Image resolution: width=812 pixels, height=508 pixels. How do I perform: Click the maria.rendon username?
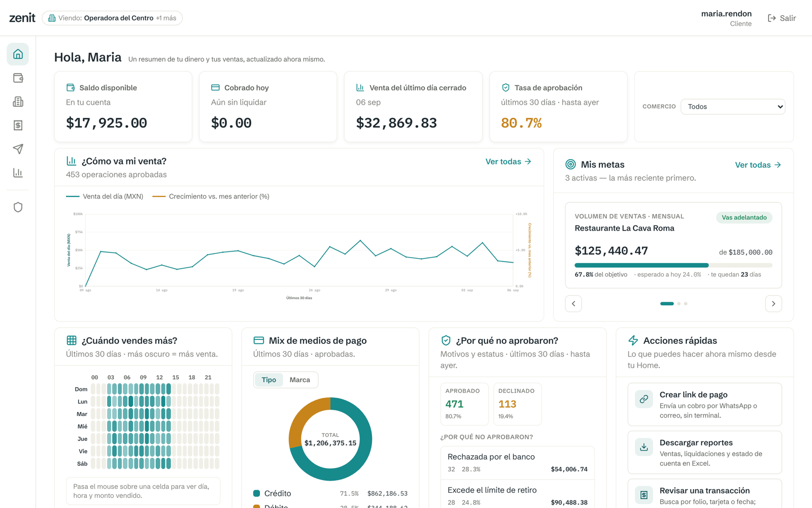(x=726, y=14)
